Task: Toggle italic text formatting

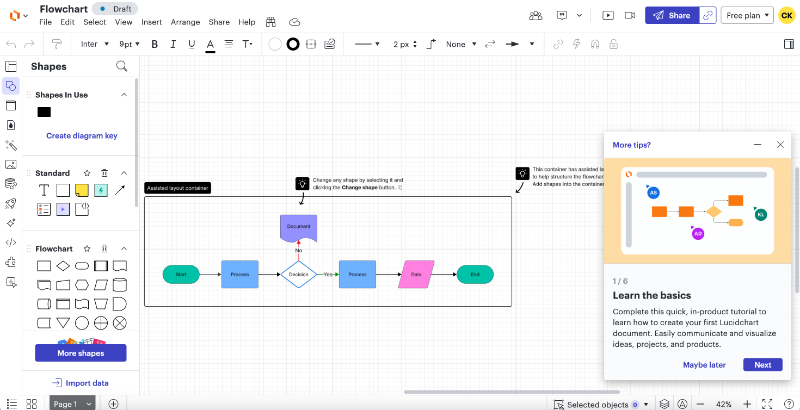Action: 173,44
